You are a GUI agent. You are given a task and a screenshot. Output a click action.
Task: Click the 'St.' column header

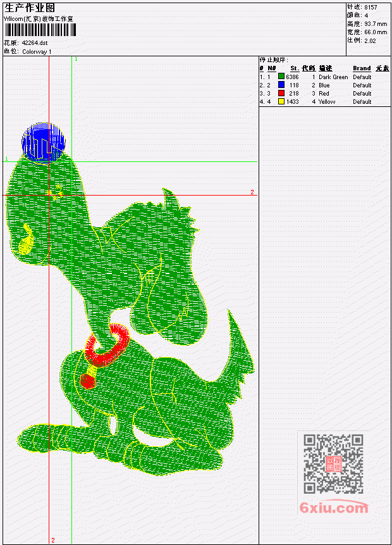coord(295,68)
